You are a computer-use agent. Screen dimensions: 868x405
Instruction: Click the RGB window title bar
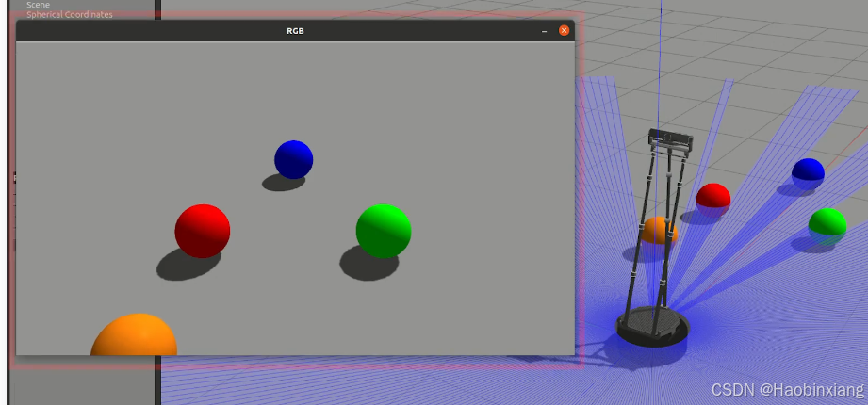tap(295, 31)
